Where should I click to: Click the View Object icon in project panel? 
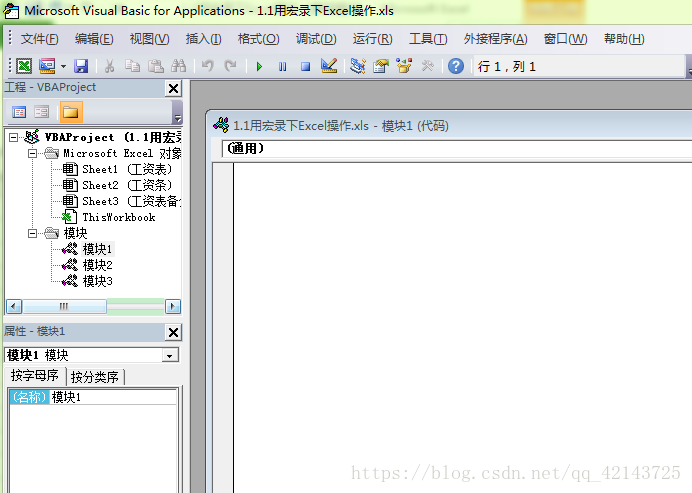pos(42,112)
